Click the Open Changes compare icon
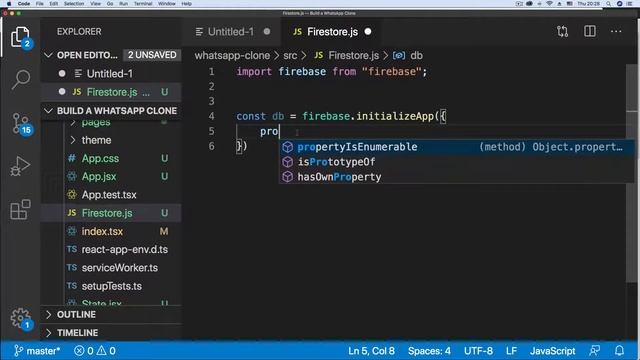Viewport: 640px width, 360px height. point(562,31)
